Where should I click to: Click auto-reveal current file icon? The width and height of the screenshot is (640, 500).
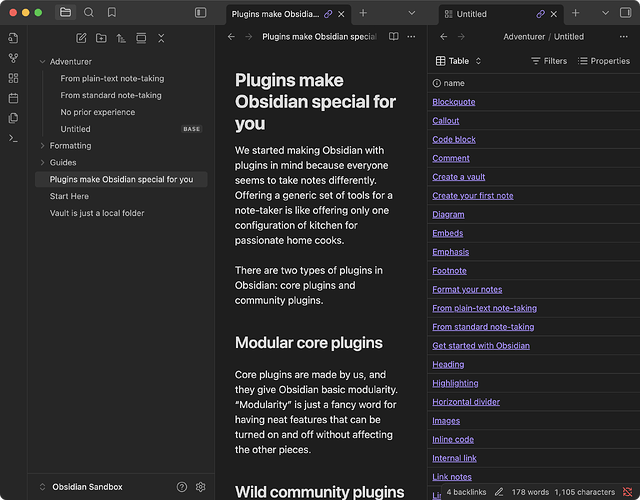pos(141,38)
